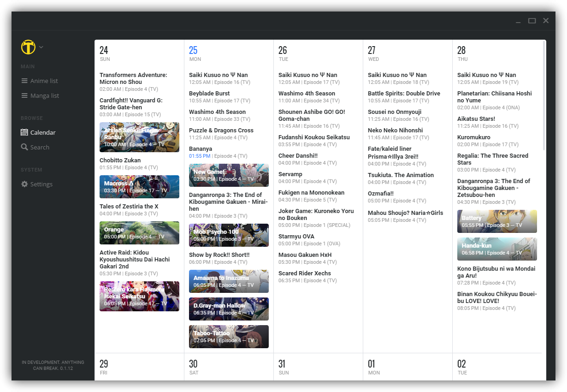Open Search in the sidebar
The width and height of the screenshot is (567, 392).
tap(35, 147)
